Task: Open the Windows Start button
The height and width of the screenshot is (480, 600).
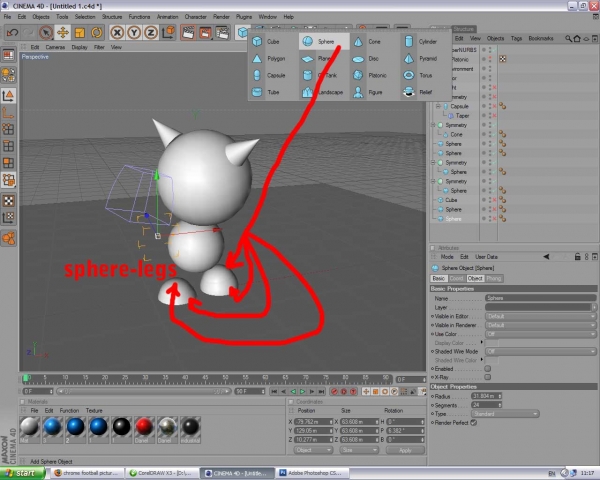Action: 23,473
